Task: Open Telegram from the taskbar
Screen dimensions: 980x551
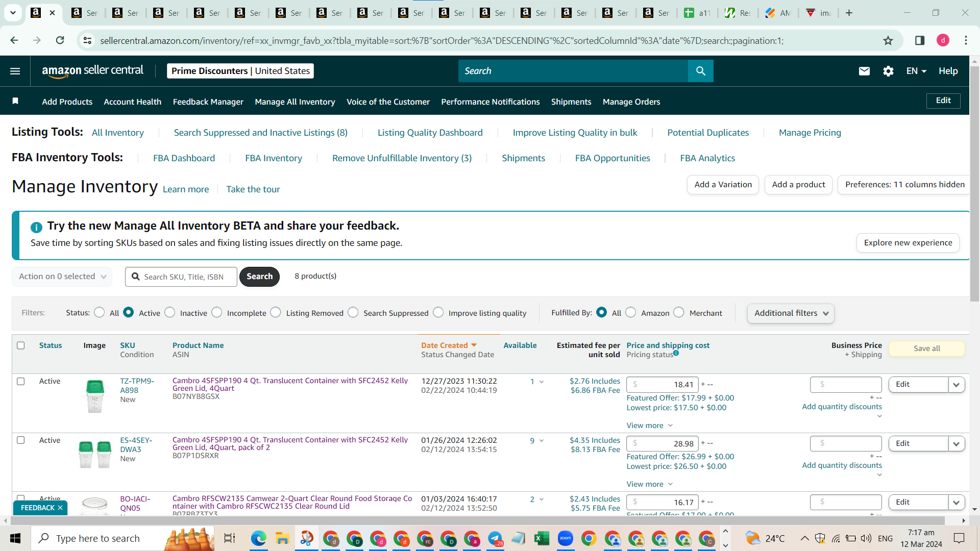Action: (495, 538)
